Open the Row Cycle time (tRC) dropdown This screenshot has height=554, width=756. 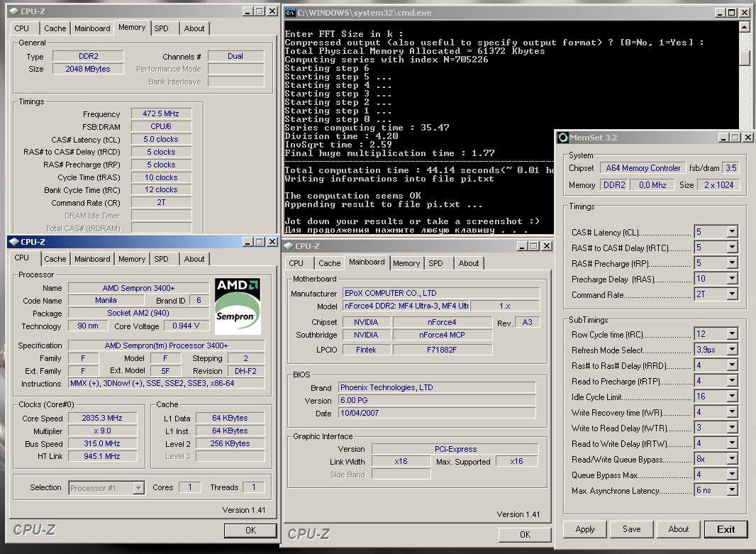tap(732, 334)
